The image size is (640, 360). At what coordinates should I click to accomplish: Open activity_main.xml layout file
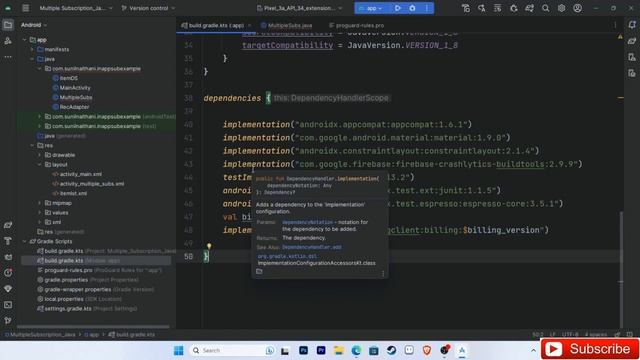click(x=81, y=174)
